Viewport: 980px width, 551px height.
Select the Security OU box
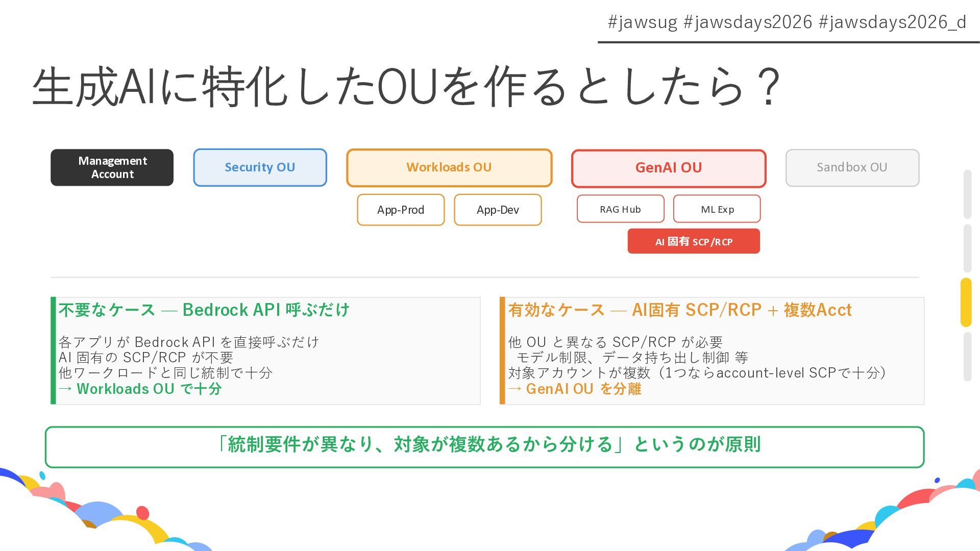(x=260, y=167)
